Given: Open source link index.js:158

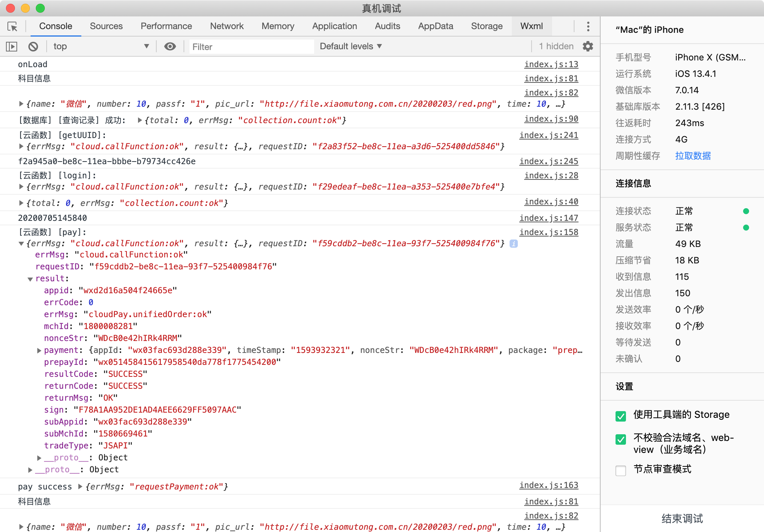Looking at the screenshot, I should pyautogui.click(x=548, y=232).
